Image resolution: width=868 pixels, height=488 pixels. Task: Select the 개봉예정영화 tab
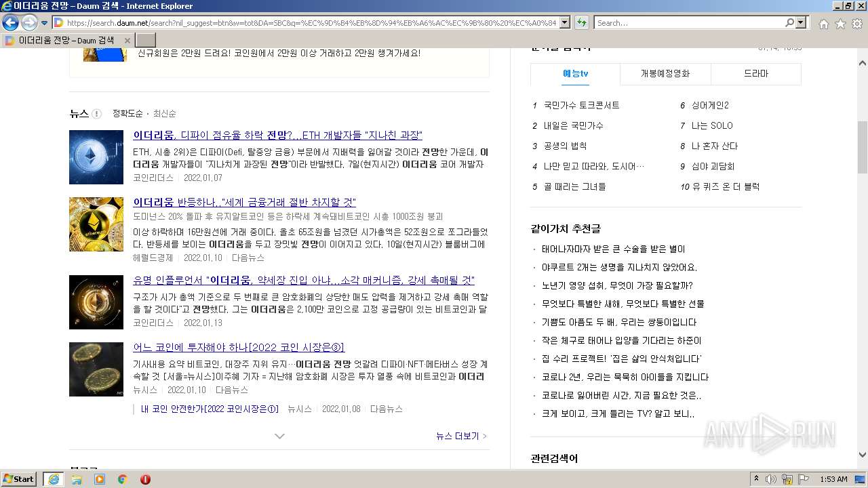pyautogui.click(x=665, y=74)
